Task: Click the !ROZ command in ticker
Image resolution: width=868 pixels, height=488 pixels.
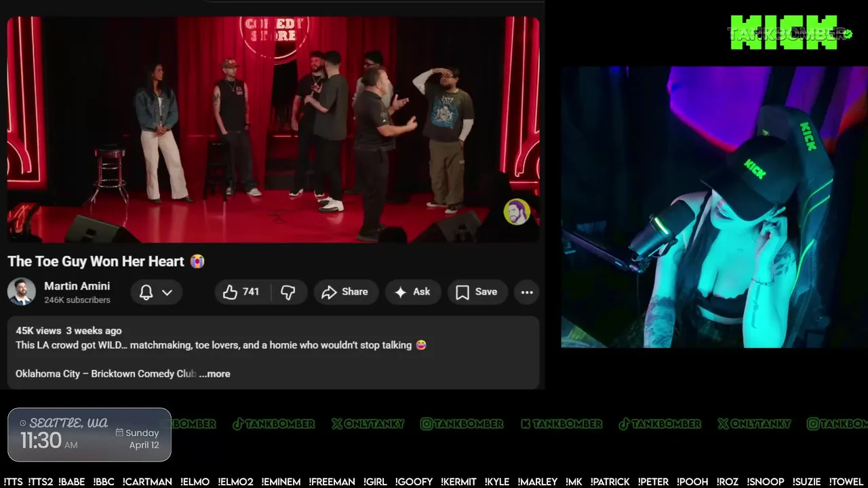Action: [726, 482]
